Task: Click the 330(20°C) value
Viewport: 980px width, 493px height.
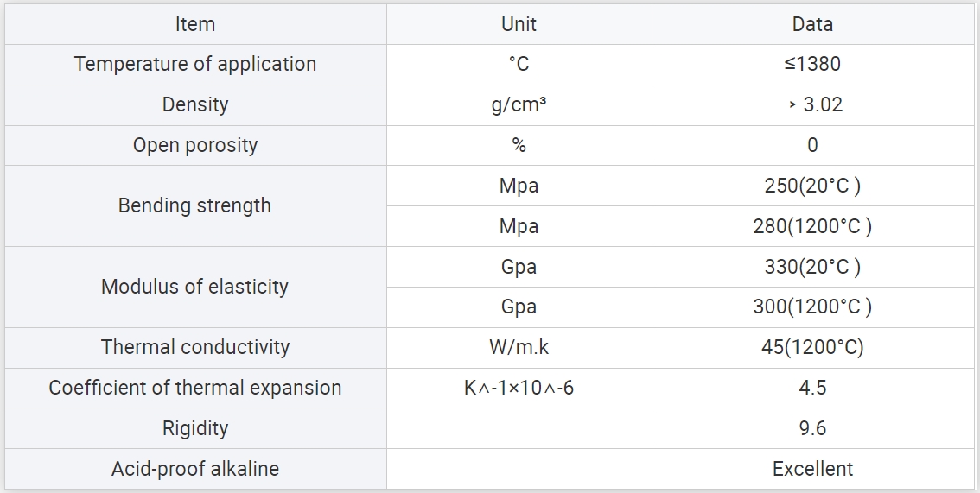Action: [812, 267]
